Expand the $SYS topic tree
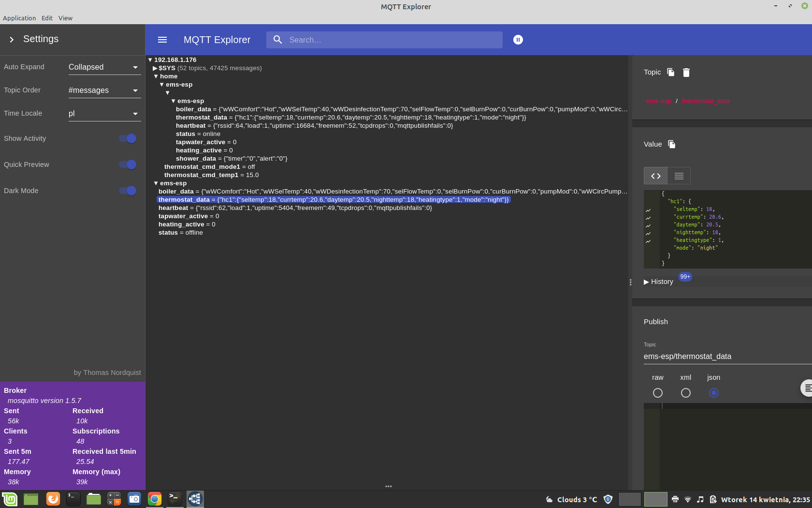The height and width of the screenshot is (508, 812). click(155, 68)
